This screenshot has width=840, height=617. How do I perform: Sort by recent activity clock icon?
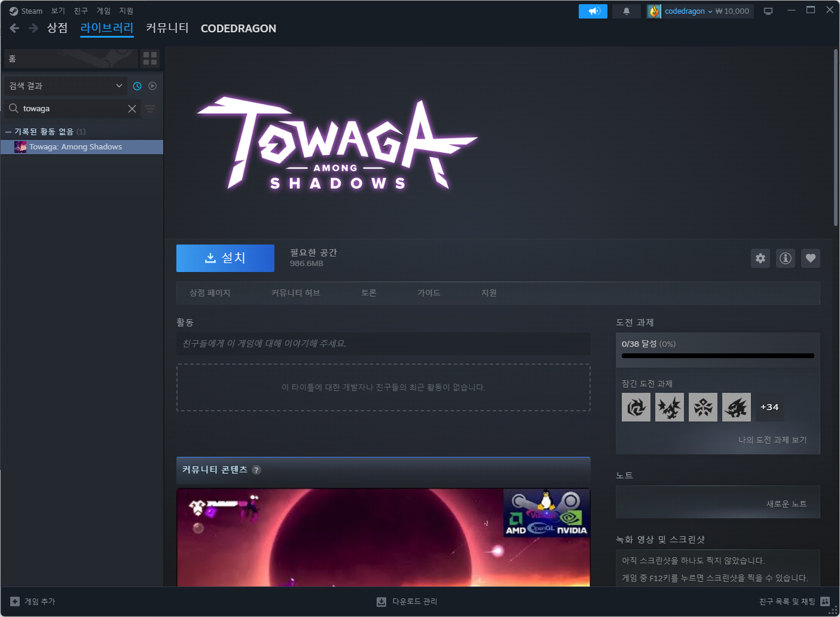point(137,86)
